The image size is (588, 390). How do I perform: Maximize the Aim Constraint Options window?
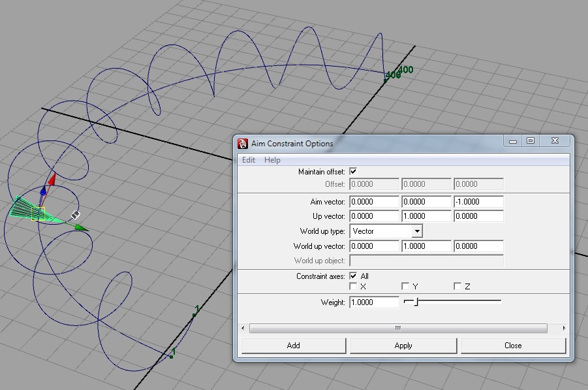(x=531, y=140)
